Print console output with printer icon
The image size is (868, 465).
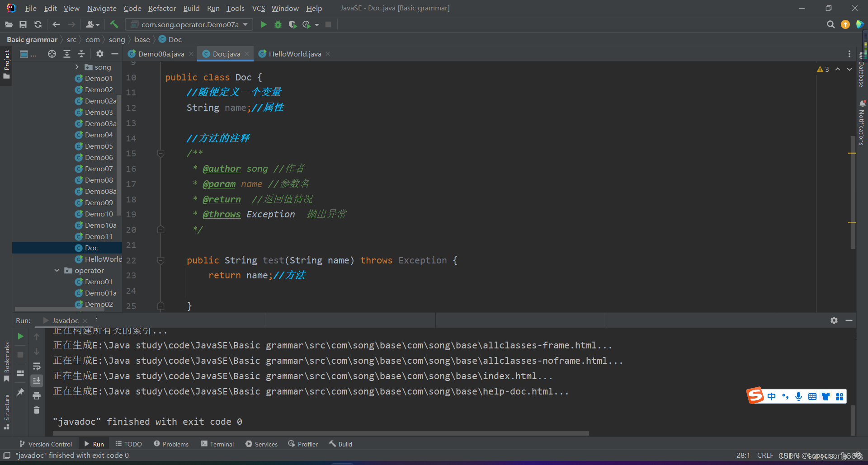(x=37, y=395)
